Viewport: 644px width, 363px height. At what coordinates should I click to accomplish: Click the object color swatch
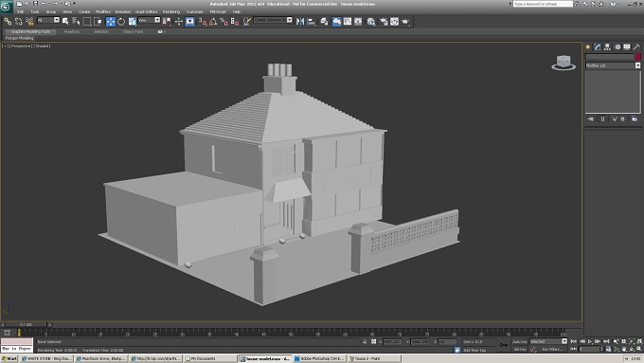point(637,57)
